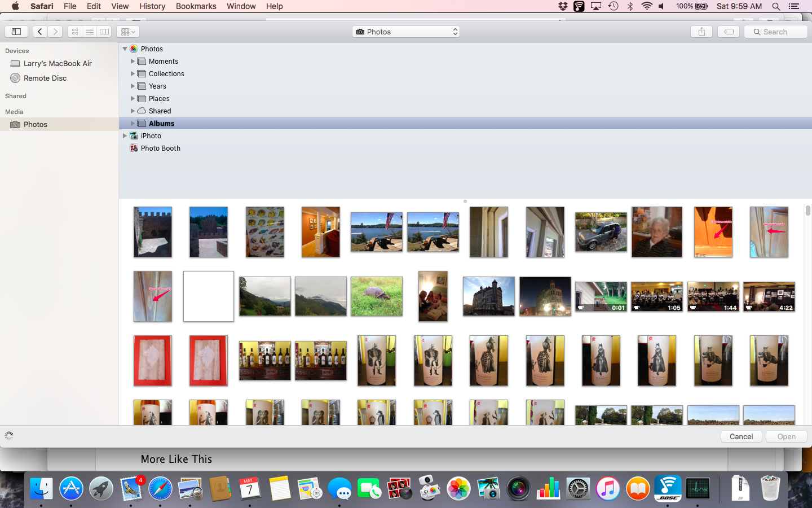Click the Dropbox menu bar icon
This screenshot has width=812, height=508.
pyautogui.click(x=563, y=6)
